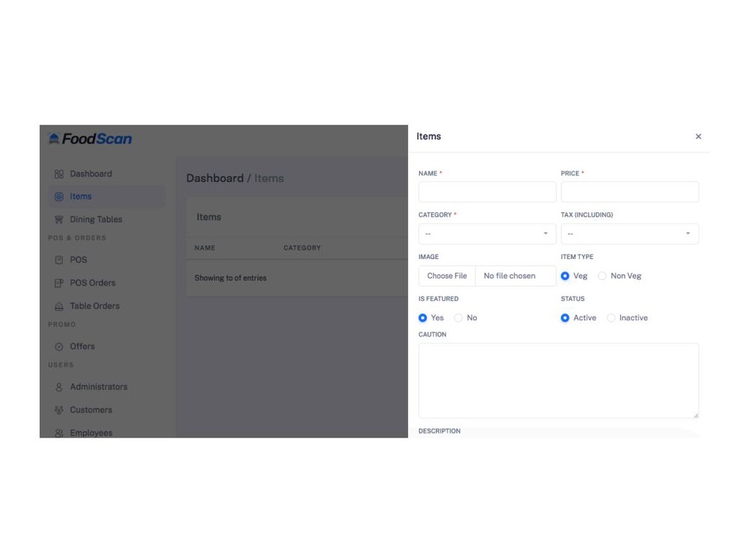Select Veg item type

click(x=565, y=276)
